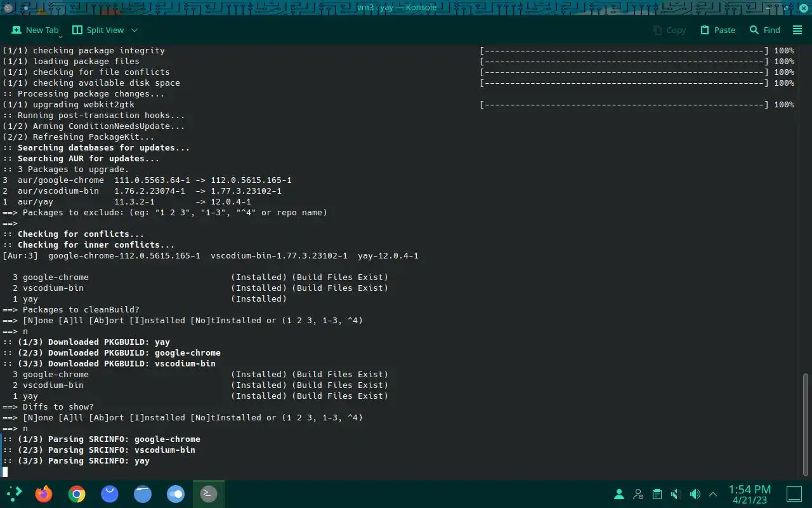Image resolution: width=812 pixels, height=508 pixels.
Task: Click the 'upgrading webkit2gtk' line
Action: (x=69, y=105)
